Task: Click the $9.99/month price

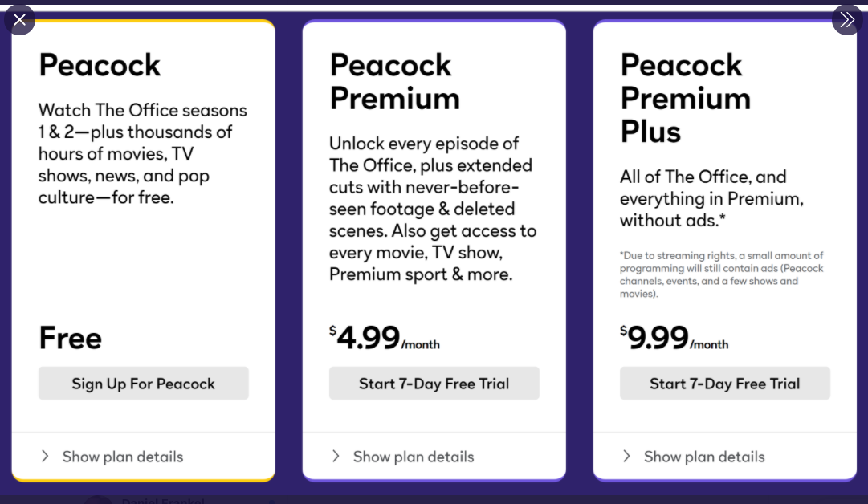Action: pos(674,338)
